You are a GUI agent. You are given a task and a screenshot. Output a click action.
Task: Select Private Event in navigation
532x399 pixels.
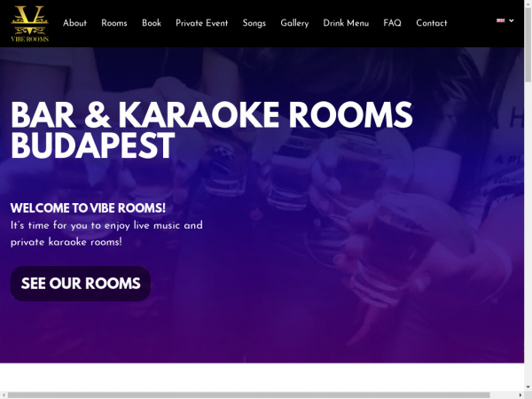point(202,23)
